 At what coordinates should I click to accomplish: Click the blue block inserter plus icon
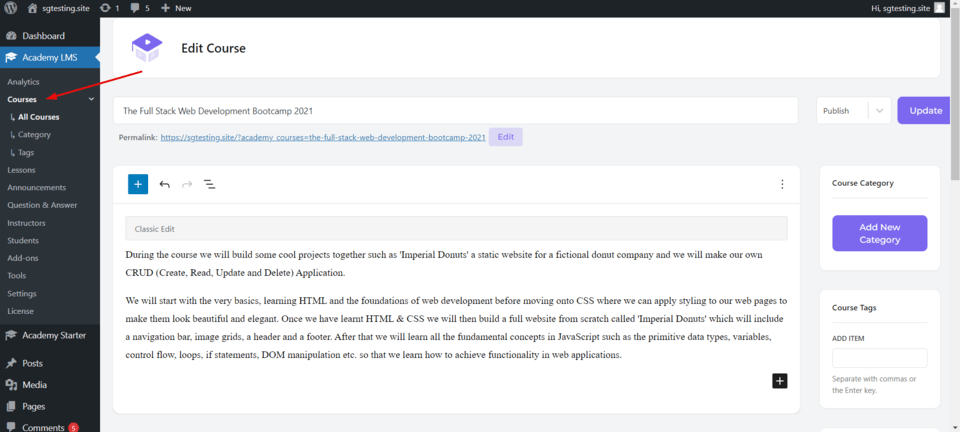[138, 184]
